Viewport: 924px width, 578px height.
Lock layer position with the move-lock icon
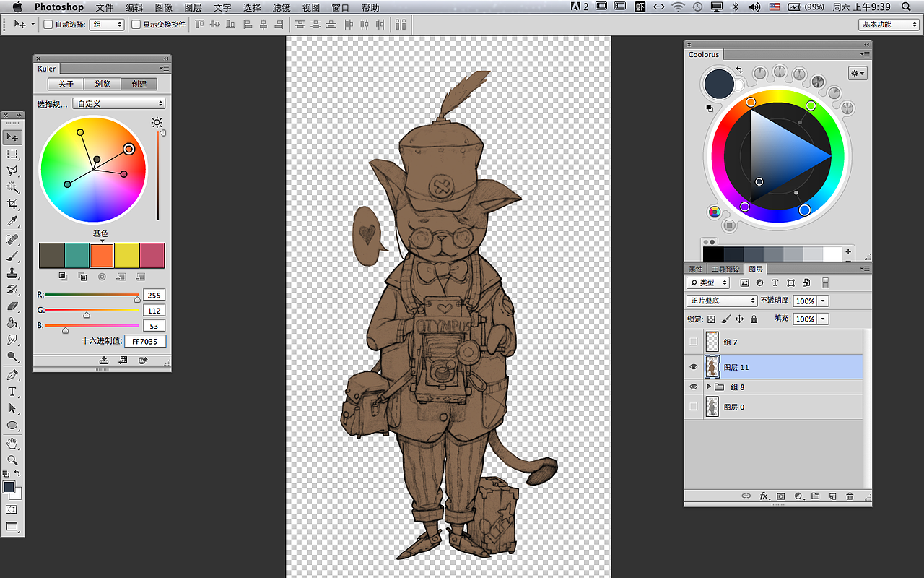coord(739,319)
